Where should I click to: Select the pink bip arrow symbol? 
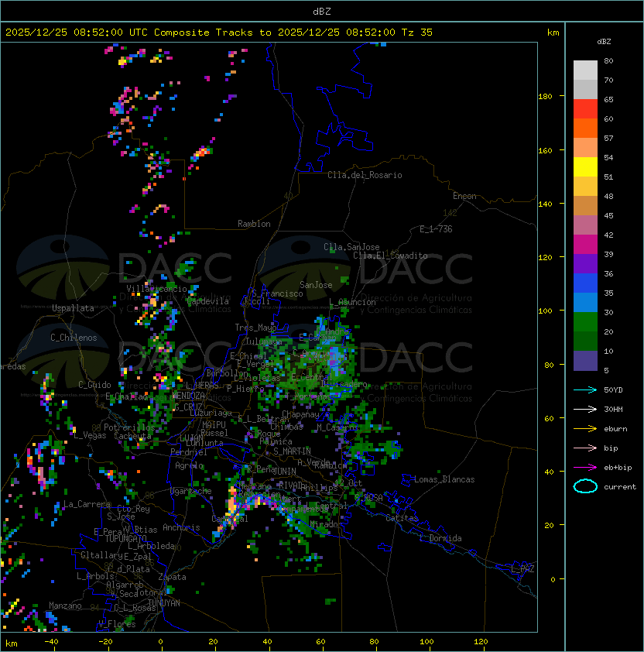[585, 448]
